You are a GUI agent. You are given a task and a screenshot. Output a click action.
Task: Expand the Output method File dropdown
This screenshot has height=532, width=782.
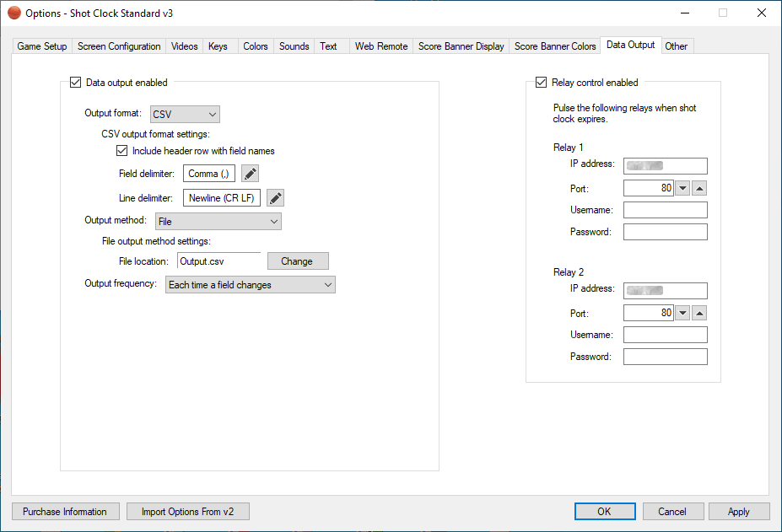[218, 221]
